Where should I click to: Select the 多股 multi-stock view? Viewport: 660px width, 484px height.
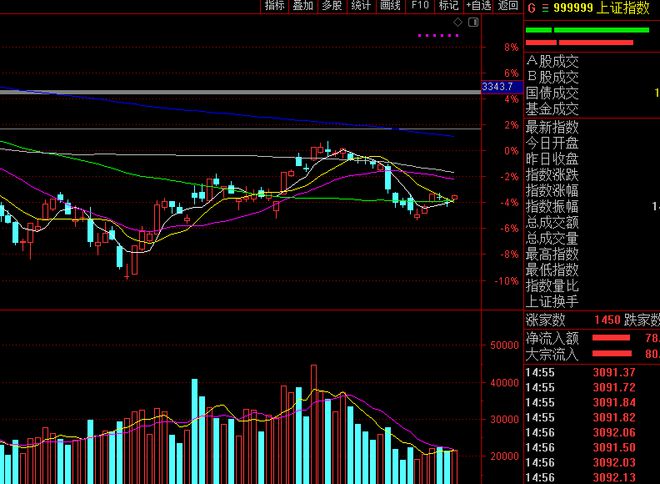click(x=332, y=6)
